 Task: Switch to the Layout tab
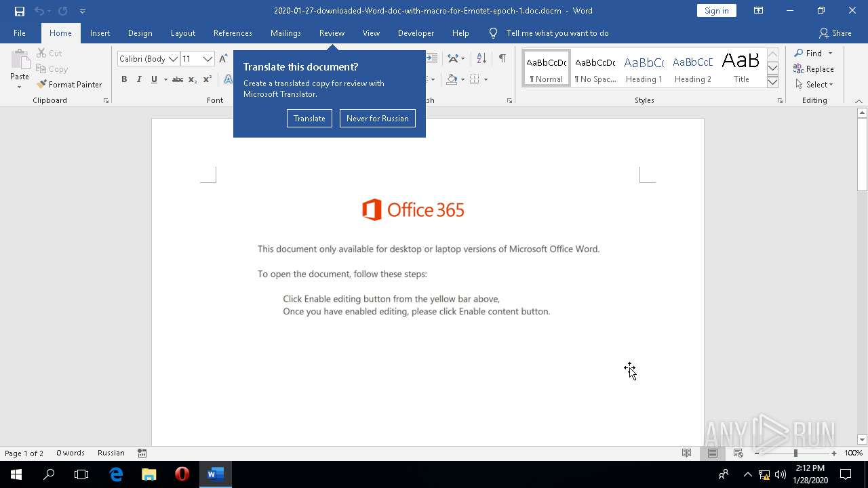182,33
